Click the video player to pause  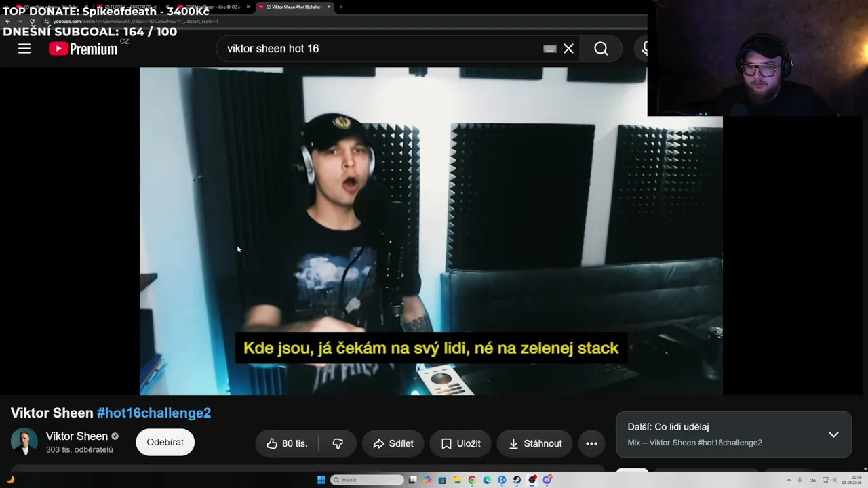[431, 230]
